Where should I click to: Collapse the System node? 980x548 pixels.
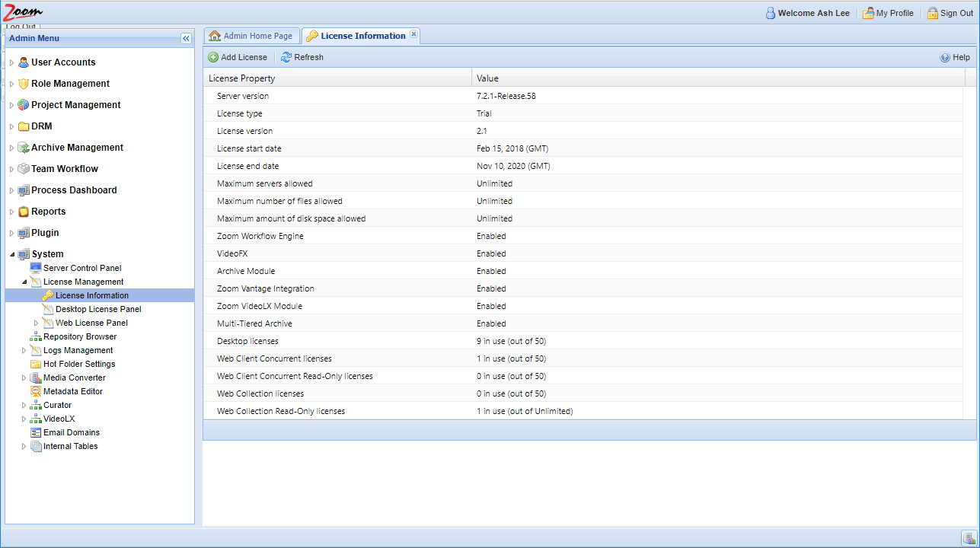coord(11,254)
